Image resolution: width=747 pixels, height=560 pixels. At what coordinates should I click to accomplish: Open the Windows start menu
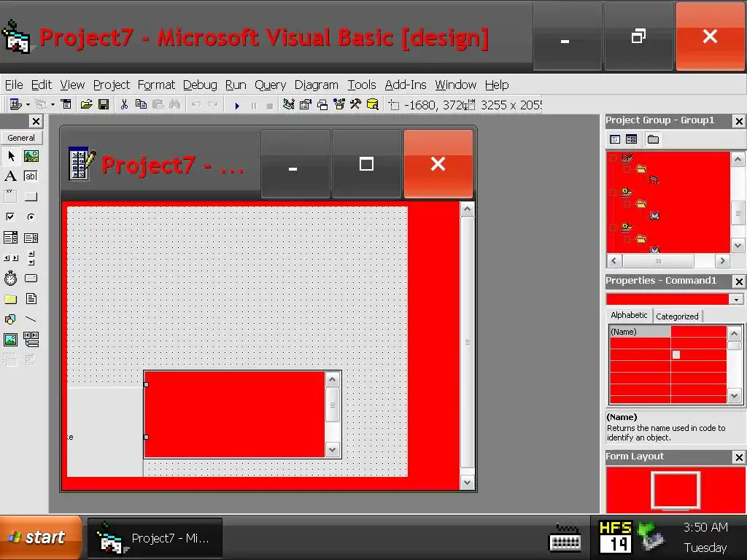coord(41,537)
